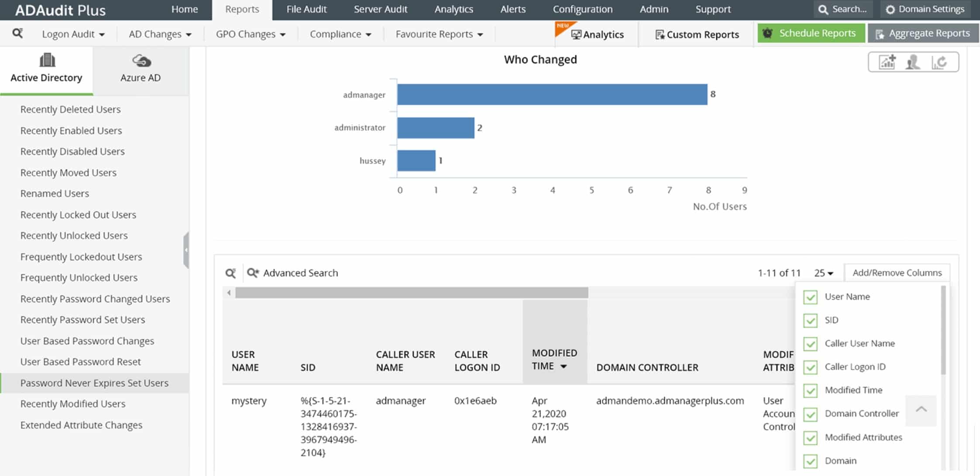
Task: Open Recently Deleted Users report
Action: point(70,110)
